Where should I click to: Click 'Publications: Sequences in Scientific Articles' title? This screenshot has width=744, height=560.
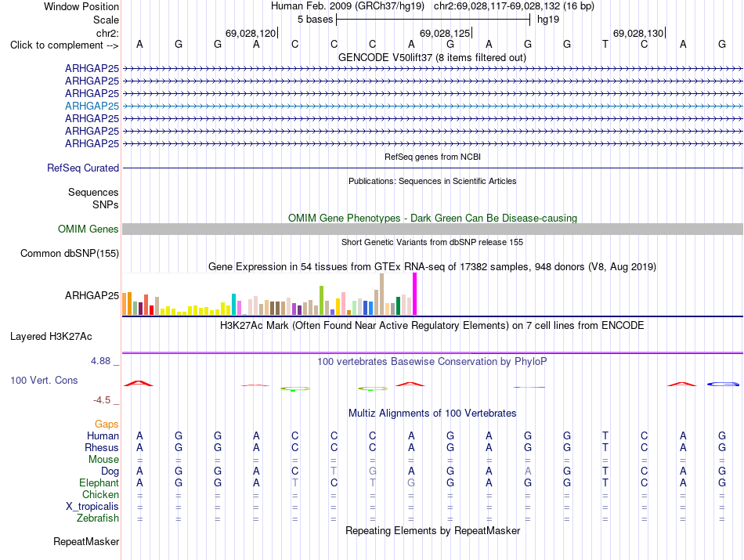tap(432, 181)
